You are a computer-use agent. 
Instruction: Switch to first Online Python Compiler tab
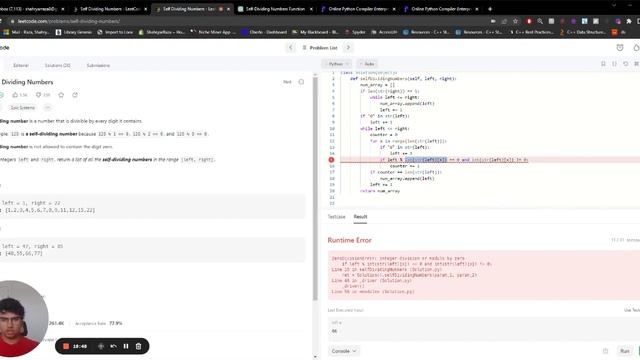[x=358, y=9]
